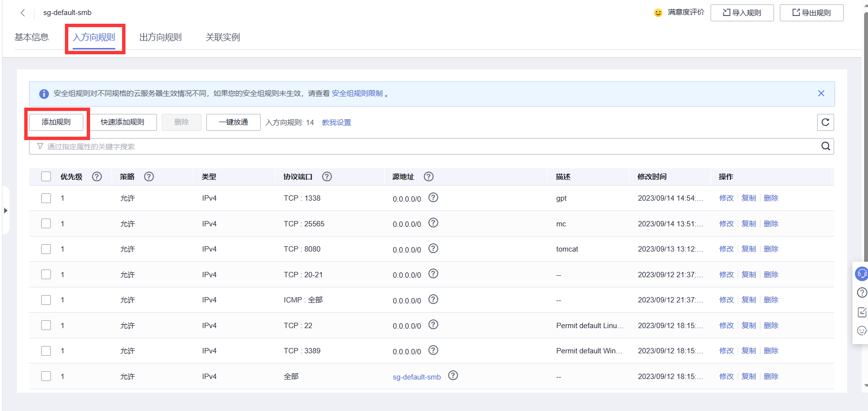Click the satisfaction rating smiley icon
868x411 pixels.
pos(658,13)
